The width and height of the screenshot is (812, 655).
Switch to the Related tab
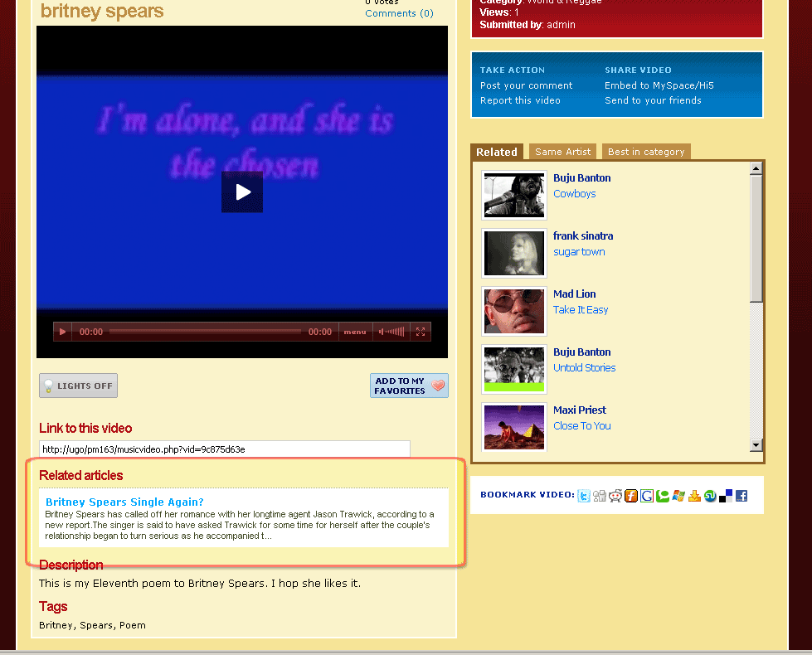pos(497,152)
